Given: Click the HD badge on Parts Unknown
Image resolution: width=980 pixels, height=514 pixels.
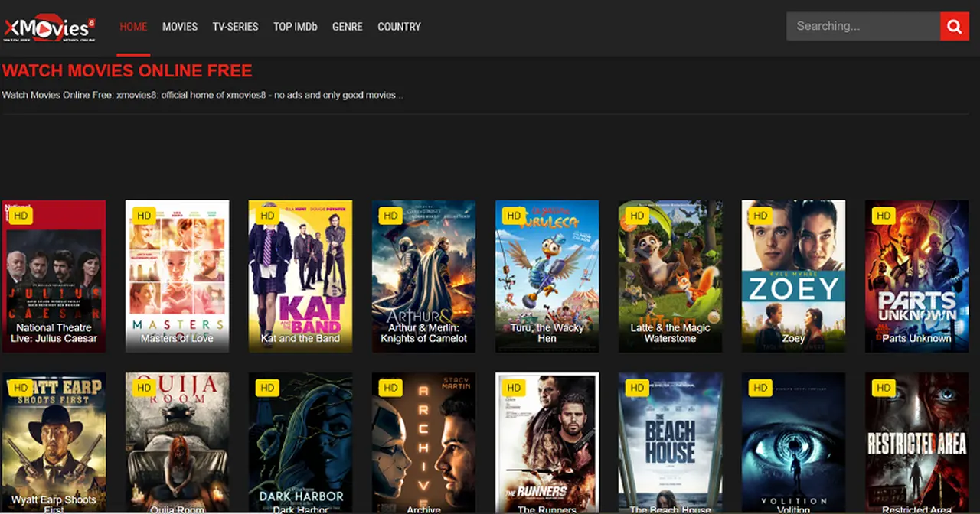Looking at the screenshot, I should click(884, 216).
